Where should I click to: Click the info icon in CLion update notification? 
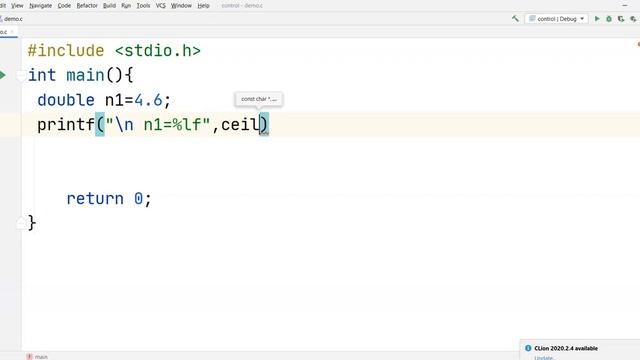coord(528,348)
